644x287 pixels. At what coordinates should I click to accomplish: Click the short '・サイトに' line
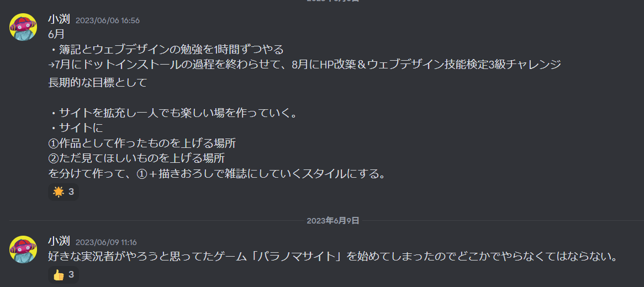click(x=75, y=129)
